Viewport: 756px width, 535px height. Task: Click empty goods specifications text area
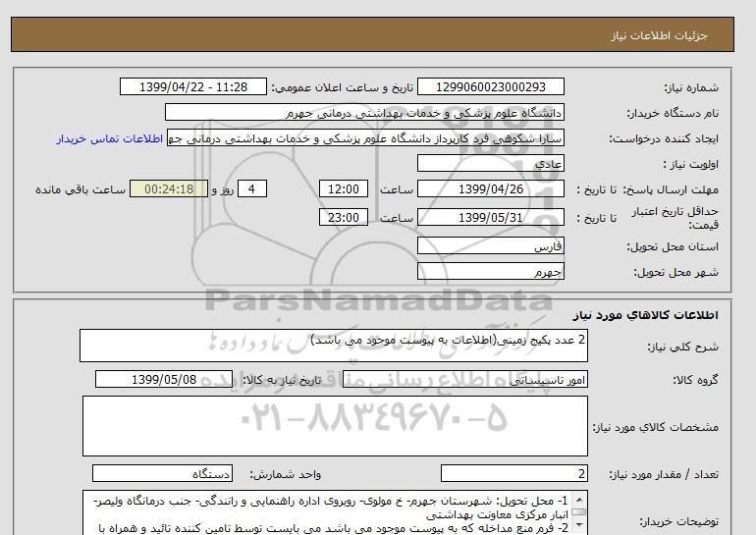coord(335,426)
